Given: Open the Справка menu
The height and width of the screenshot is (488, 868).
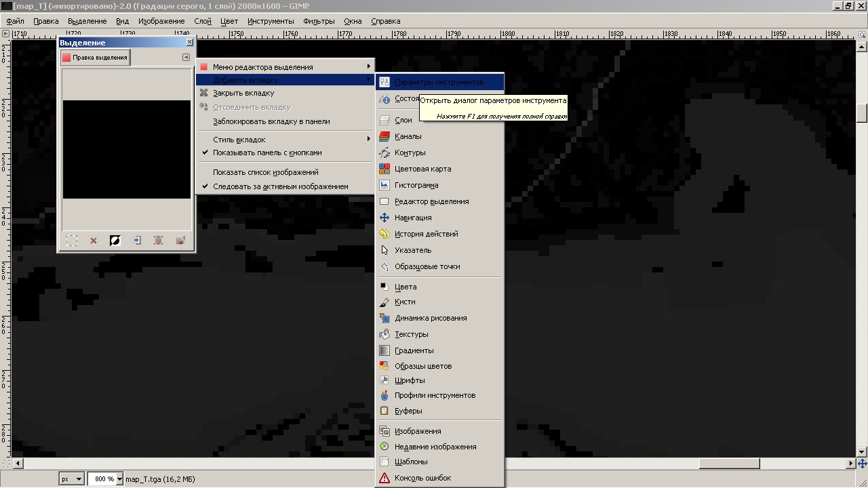Looking at the screenshot, I should (386, 21).
